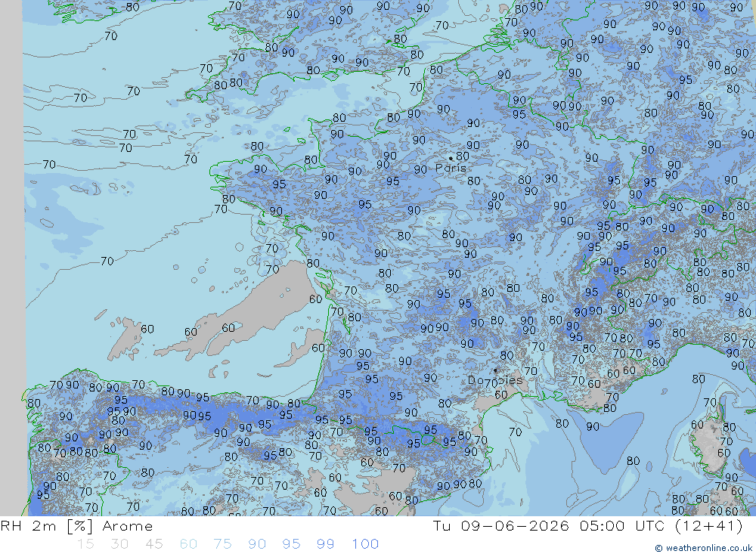The width and height of the screenshot is (756, 554).
Task: Click legend value 100
Action: click(365, 544)
